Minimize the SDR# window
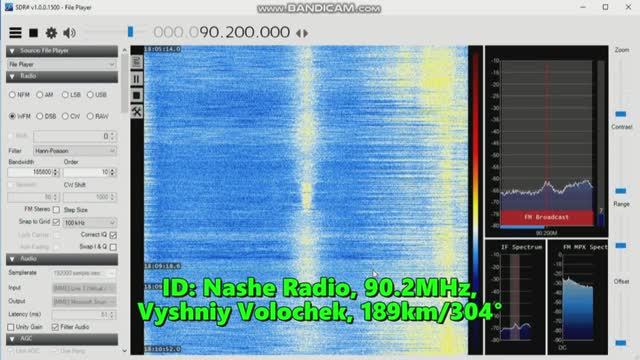This screenshot has height=360, width=640. [583, 7]
